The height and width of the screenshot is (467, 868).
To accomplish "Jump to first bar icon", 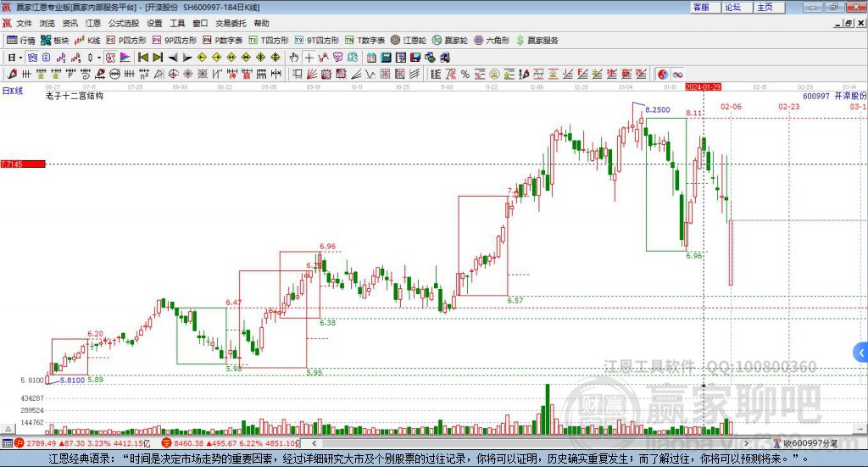I will coord(142,58).
